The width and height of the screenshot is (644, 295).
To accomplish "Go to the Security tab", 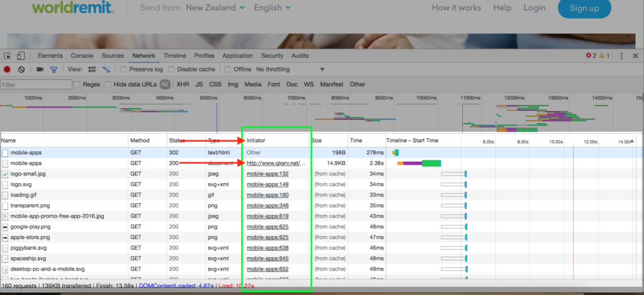I will click(272, 56).
